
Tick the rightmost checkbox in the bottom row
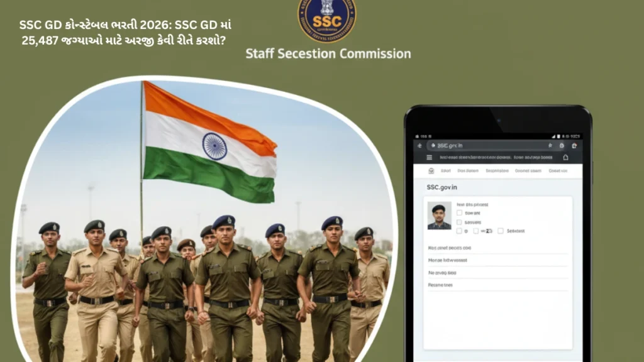501,231
